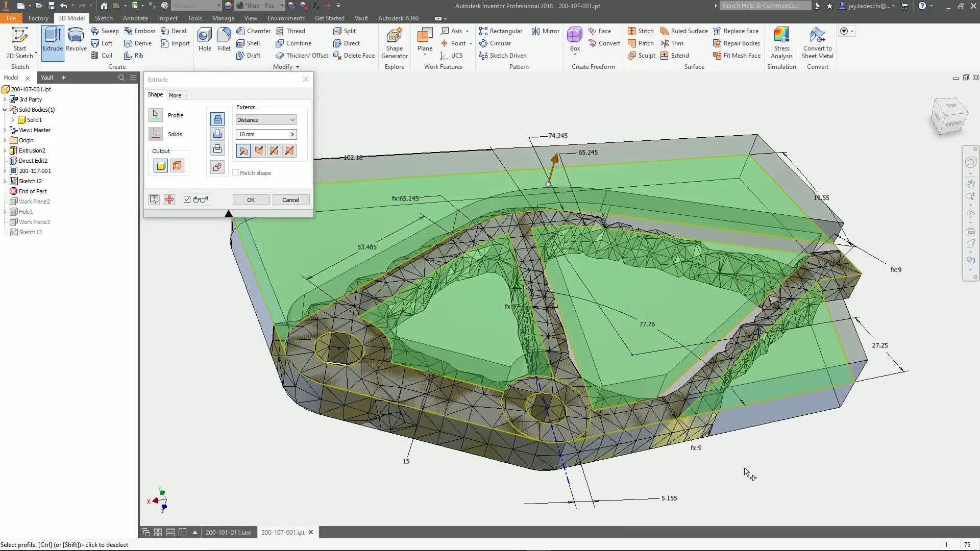Open the Hole tool
980x551 pixels.
(205, 41)
